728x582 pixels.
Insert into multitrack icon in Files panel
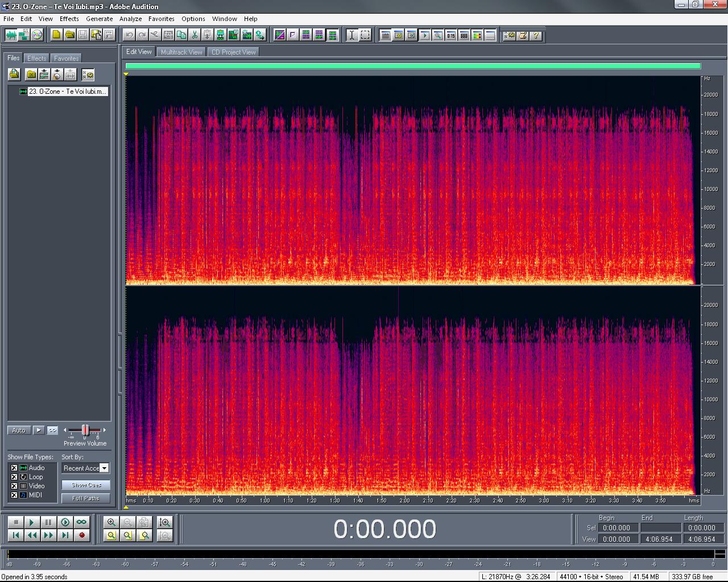(44, 74)
